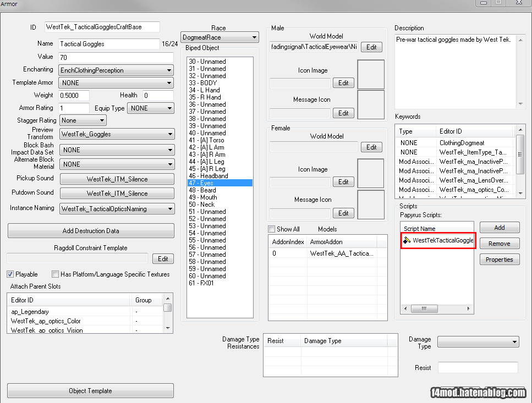Click the Armor Rating field
The width and height of the screenshot is (532, 403).
click(x=74, y=108)
